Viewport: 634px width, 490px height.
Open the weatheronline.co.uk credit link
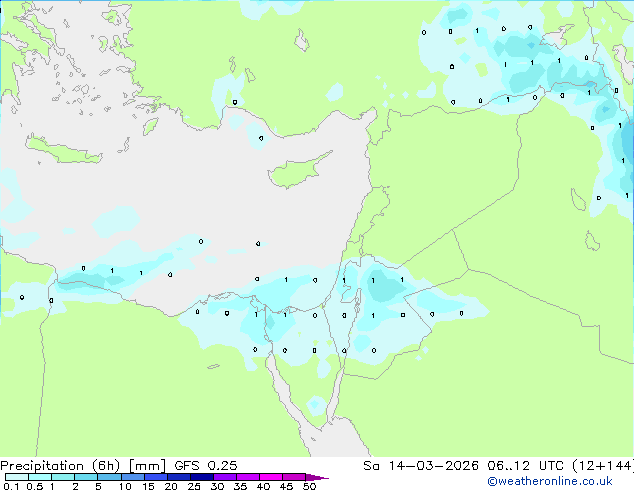tap(550, 481)
